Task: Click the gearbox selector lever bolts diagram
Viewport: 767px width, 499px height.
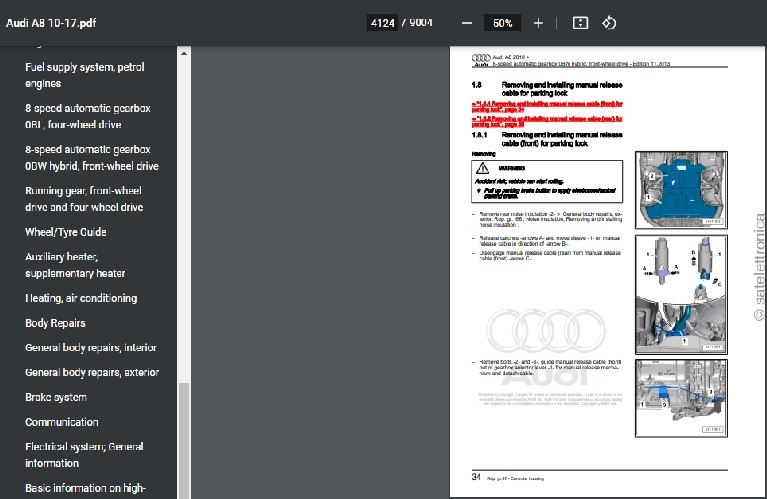Action: click(x=681, y=398)
